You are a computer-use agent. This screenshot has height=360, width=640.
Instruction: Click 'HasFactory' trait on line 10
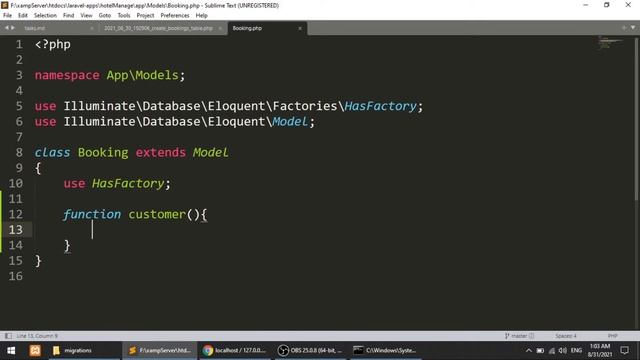[128, 184]
